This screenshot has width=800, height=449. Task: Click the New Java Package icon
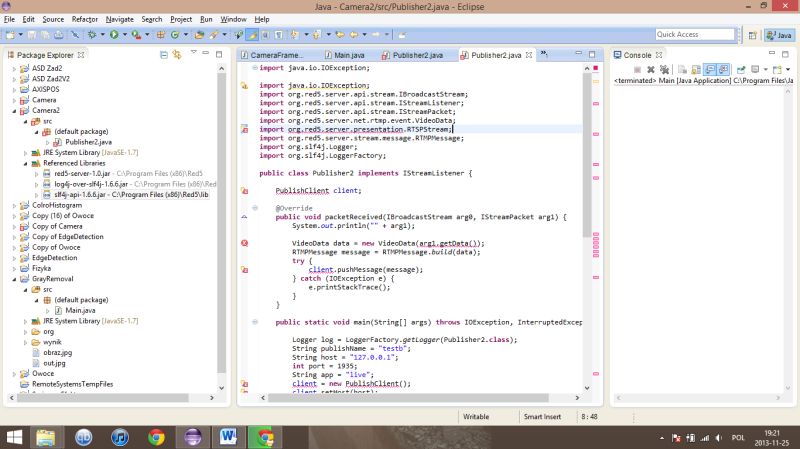click(161, 35)
